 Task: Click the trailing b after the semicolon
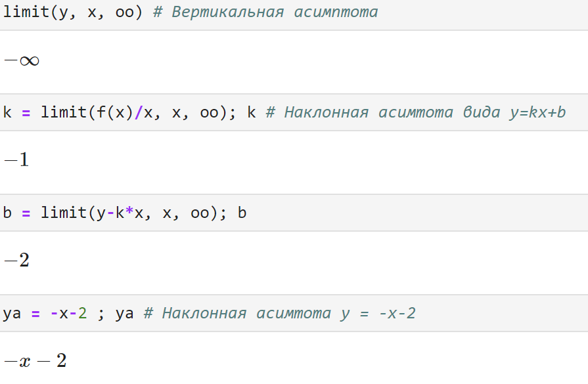click(242, 213)
